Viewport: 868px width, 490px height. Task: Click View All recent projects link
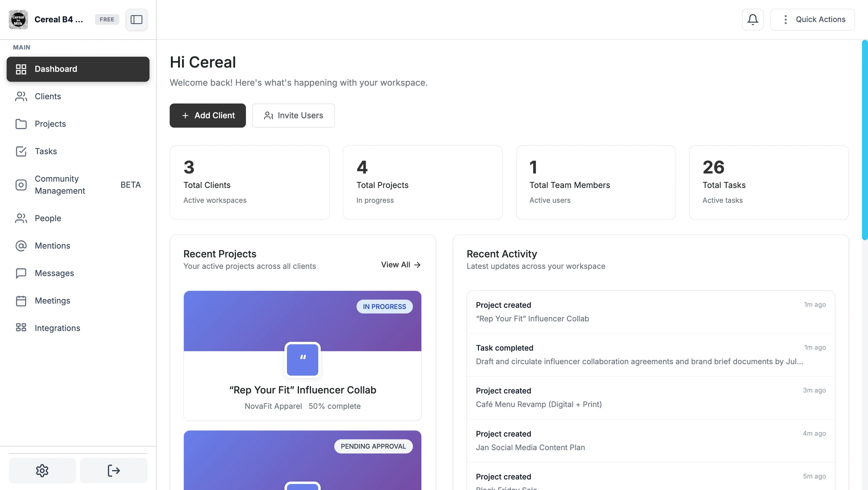(x=401, y=265)
